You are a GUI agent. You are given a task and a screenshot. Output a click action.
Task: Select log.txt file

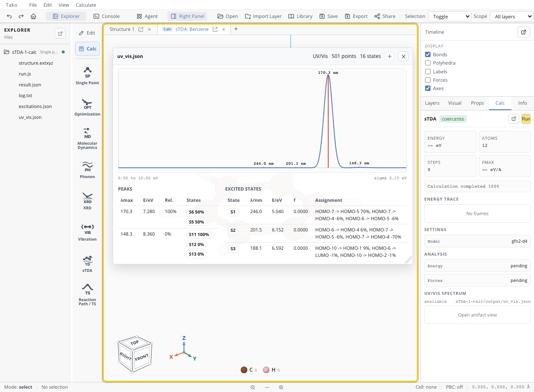coord(25,95)
